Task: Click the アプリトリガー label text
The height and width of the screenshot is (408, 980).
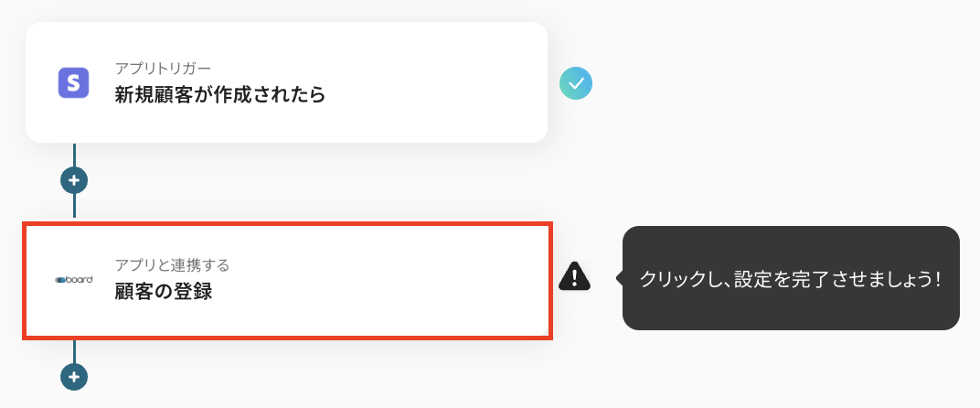Action: tap(164, 69)
